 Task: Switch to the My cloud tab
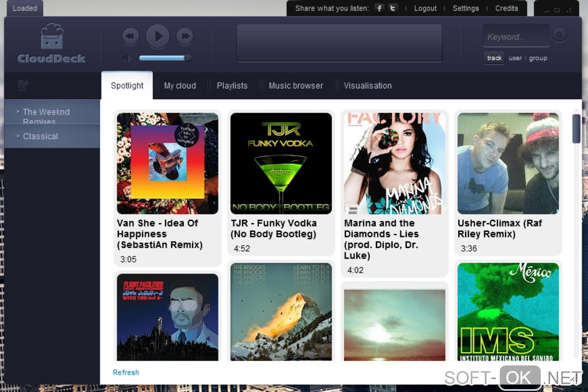180,85
